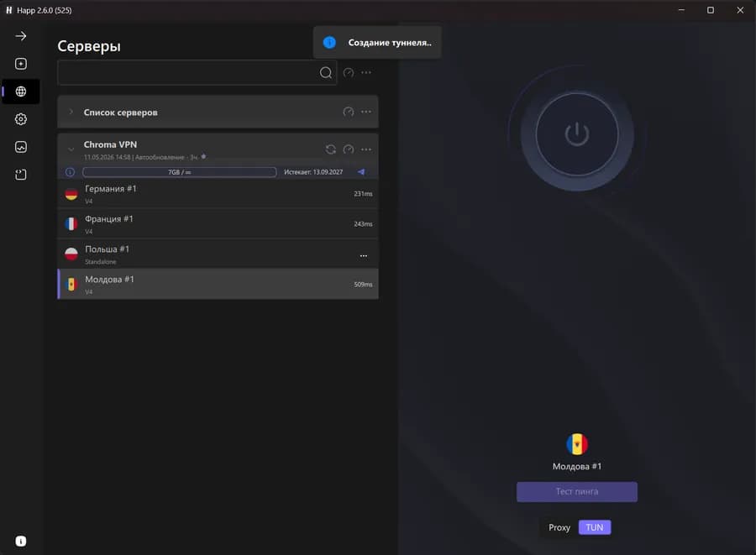Ping test the Список серверов group
Screen dimensions: 756x555
point(348,112)
